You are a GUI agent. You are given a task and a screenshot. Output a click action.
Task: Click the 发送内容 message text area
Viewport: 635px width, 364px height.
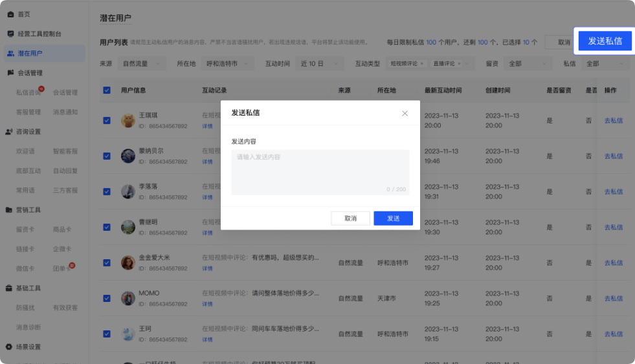320,172
